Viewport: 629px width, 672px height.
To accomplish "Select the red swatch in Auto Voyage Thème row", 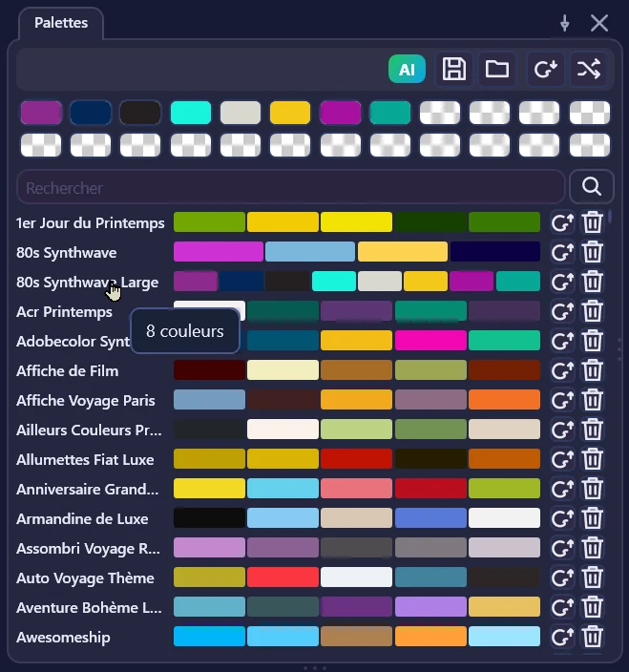I will (283, 577).
